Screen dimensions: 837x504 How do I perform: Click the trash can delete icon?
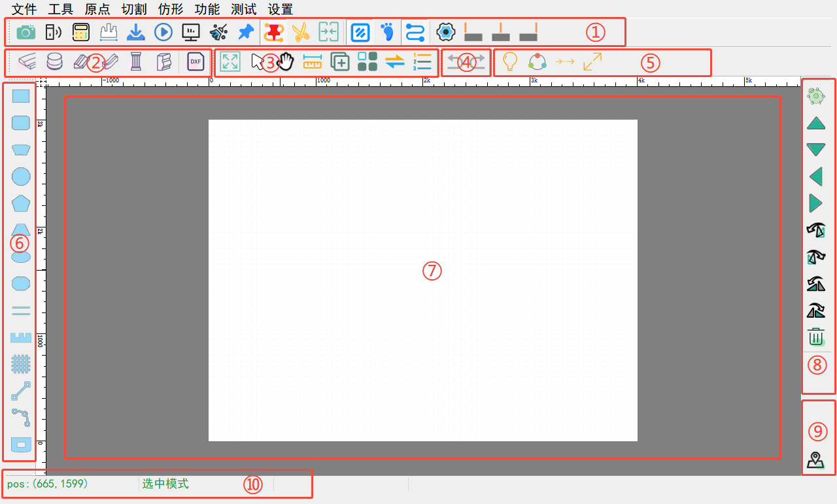[815, 337]
